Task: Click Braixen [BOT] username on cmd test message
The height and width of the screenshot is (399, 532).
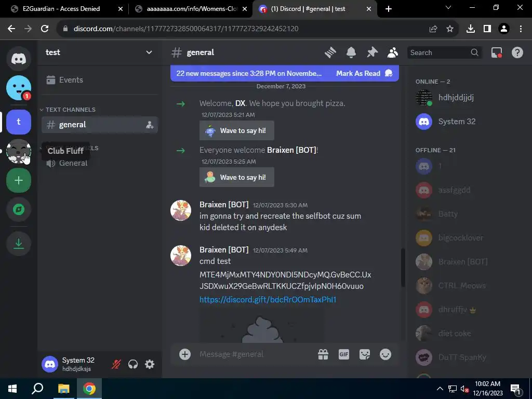Action: point(224,250)
